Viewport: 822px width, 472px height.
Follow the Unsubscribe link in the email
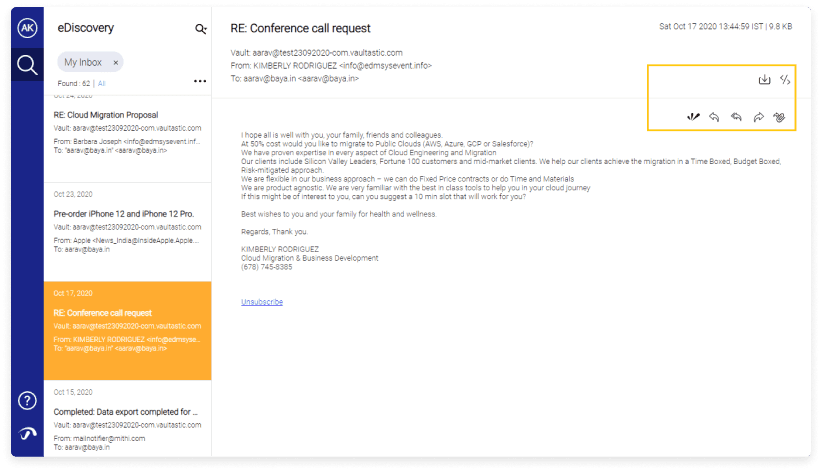[262, 301]
